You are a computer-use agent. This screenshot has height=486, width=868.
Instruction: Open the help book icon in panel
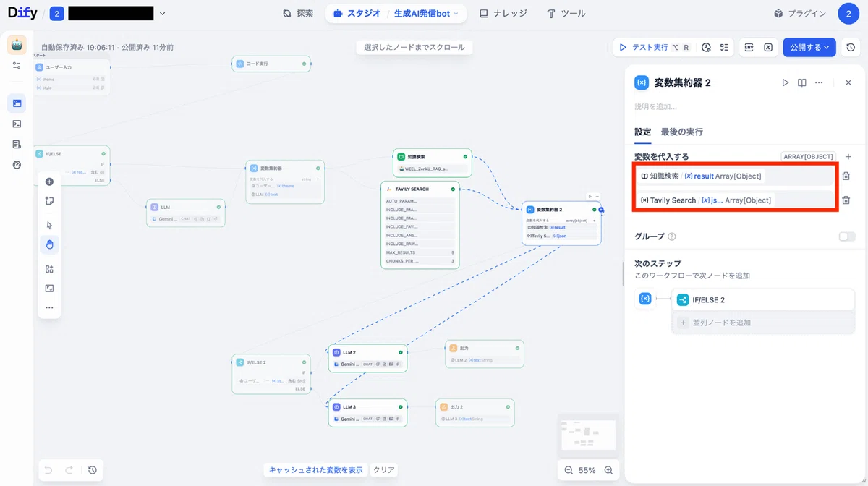tap(802, 82)
